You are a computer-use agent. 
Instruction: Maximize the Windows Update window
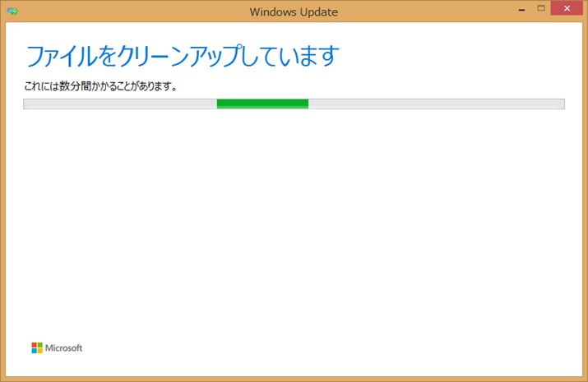point(542,8)
